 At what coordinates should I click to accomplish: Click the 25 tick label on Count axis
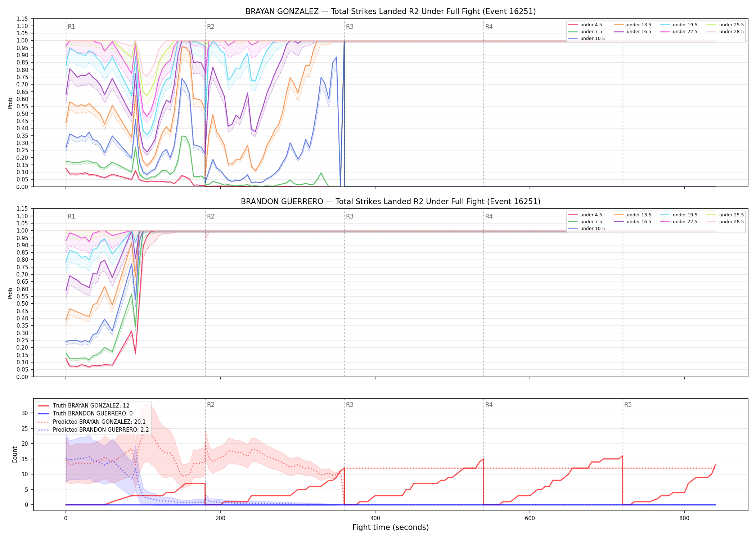[x=24, y=428]
